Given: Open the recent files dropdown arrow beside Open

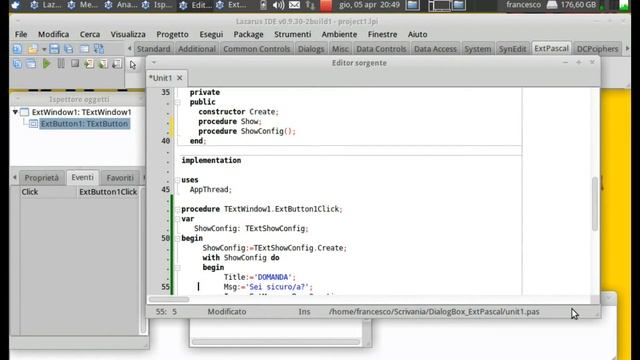Looking at the screenshot, I should click(44, 49).
